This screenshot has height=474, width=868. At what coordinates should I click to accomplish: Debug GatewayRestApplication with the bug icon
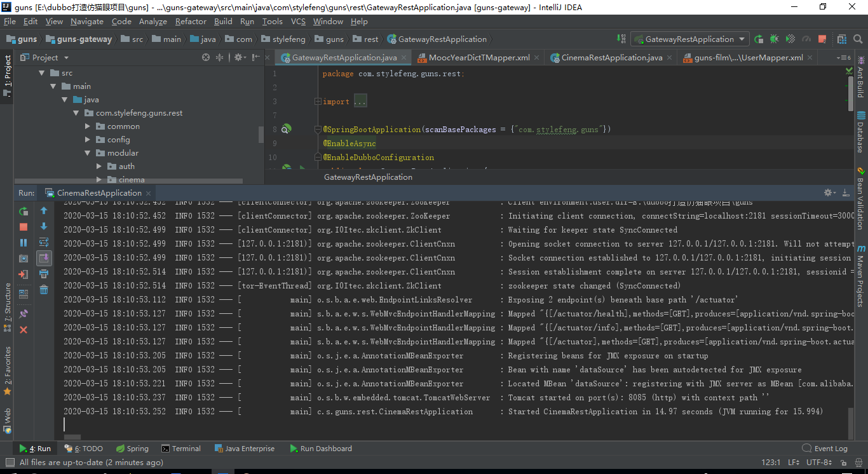click(x=774, y=39)
